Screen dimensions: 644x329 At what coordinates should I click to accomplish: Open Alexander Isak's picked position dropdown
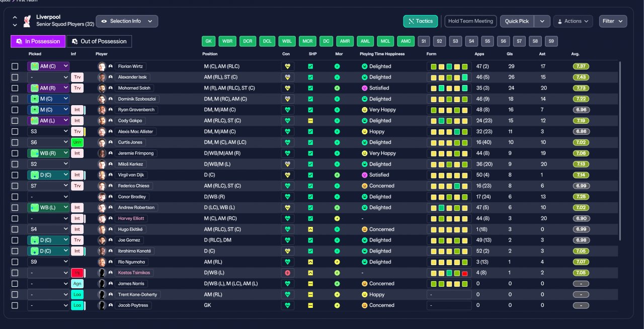coord(48,77)
